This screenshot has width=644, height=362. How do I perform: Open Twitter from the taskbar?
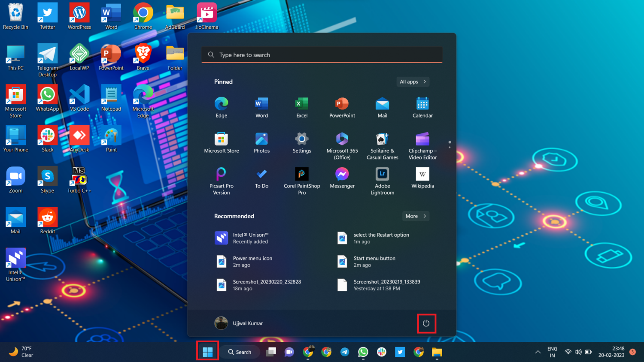(400, 352)
